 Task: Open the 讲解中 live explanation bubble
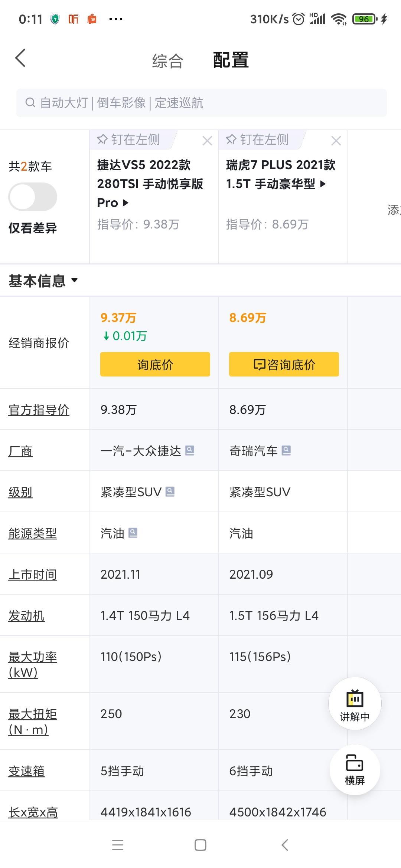pyautogui.click(x=355, y=704)
